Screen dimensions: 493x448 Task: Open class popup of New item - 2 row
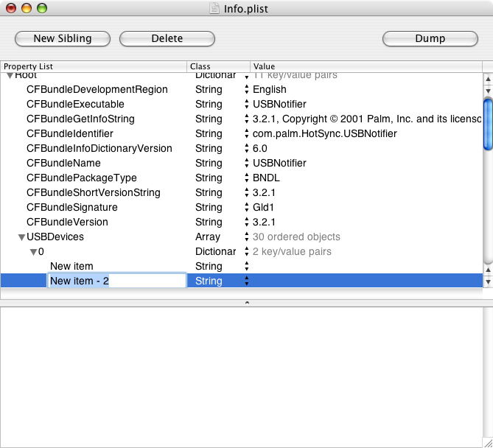(246, 281)
